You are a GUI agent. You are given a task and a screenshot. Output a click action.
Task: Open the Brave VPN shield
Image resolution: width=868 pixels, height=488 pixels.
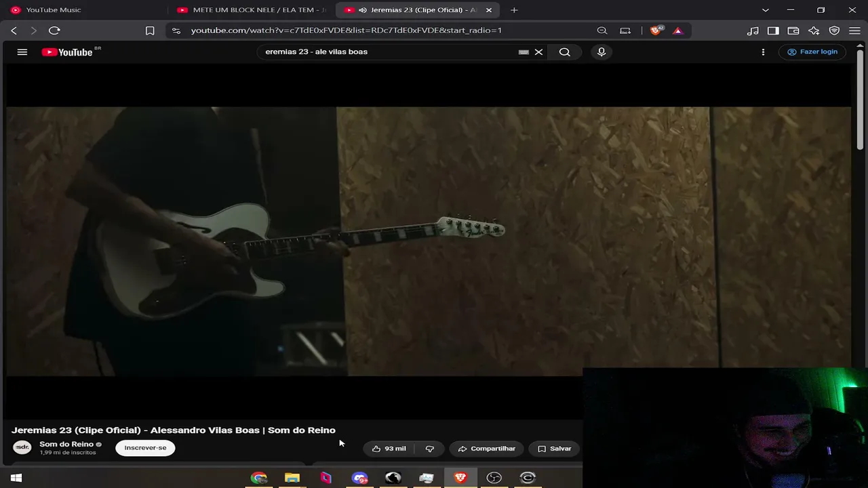tap(835, 30)
